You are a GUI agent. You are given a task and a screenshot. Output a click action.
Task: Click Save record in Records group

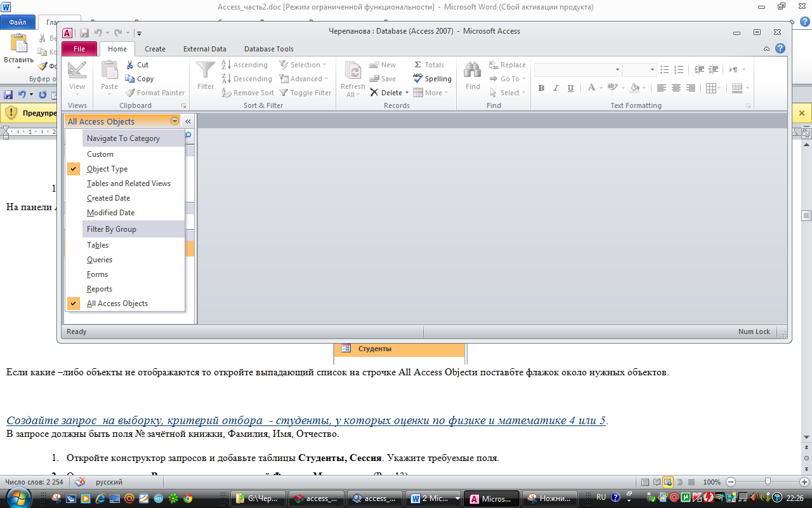coord(383,79)
